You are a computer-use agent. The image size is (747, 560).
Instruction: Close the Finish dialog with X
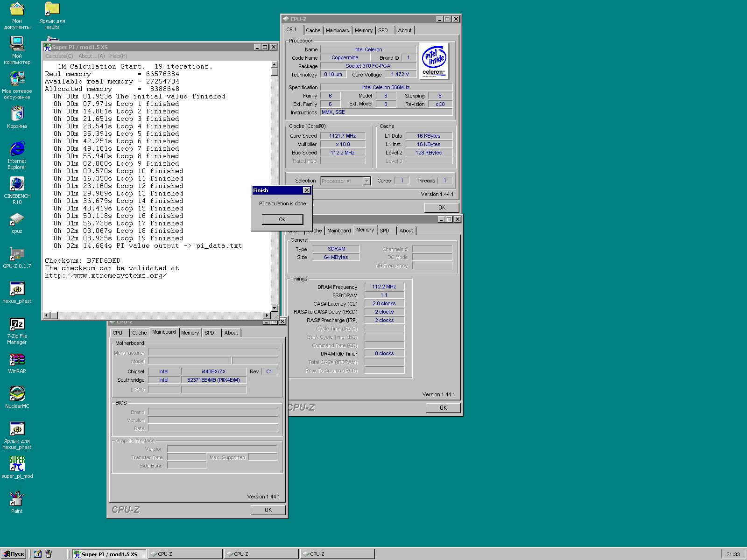pyautogui.click(x=306, y=190)
